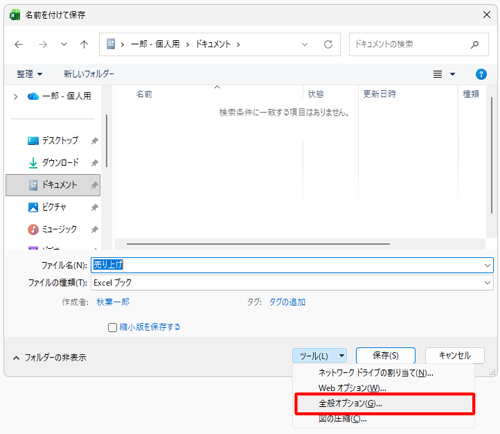Expand the 一郎 - 個人用 OneDrive tree node

point(15,97)
